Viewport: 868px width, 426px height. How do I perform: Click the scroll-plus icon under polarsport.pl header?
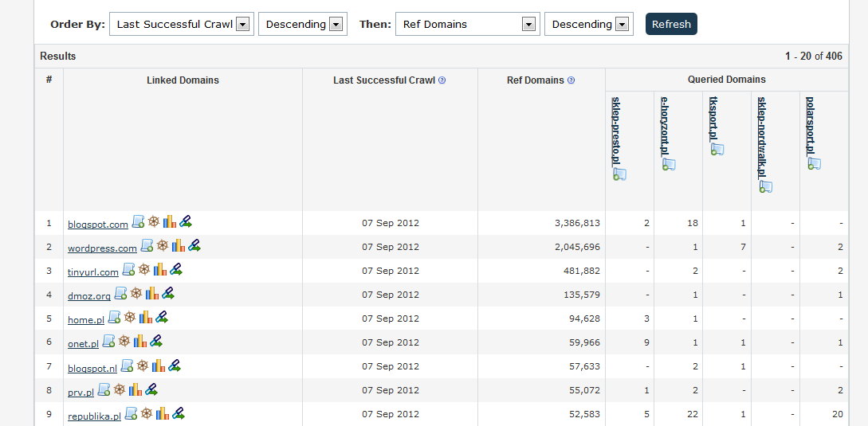pos(814,164)
